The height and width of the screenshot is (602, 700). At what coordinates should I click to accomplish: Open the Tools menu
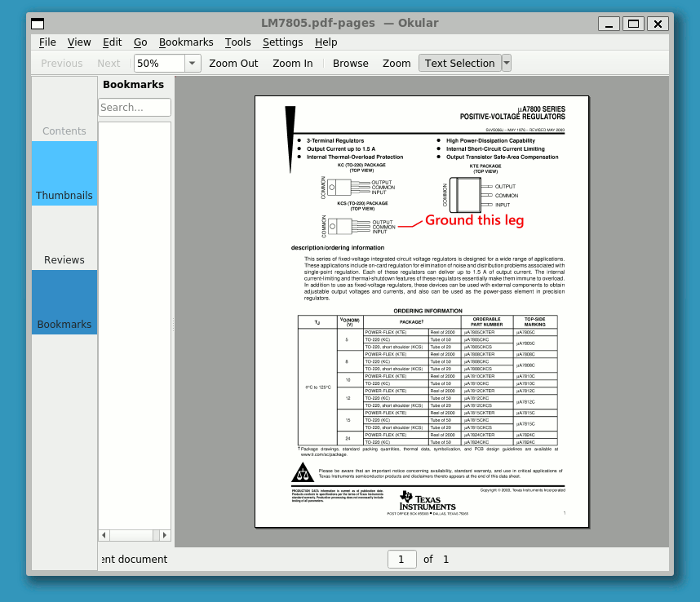pyautogui.click(x=237, y=42)
